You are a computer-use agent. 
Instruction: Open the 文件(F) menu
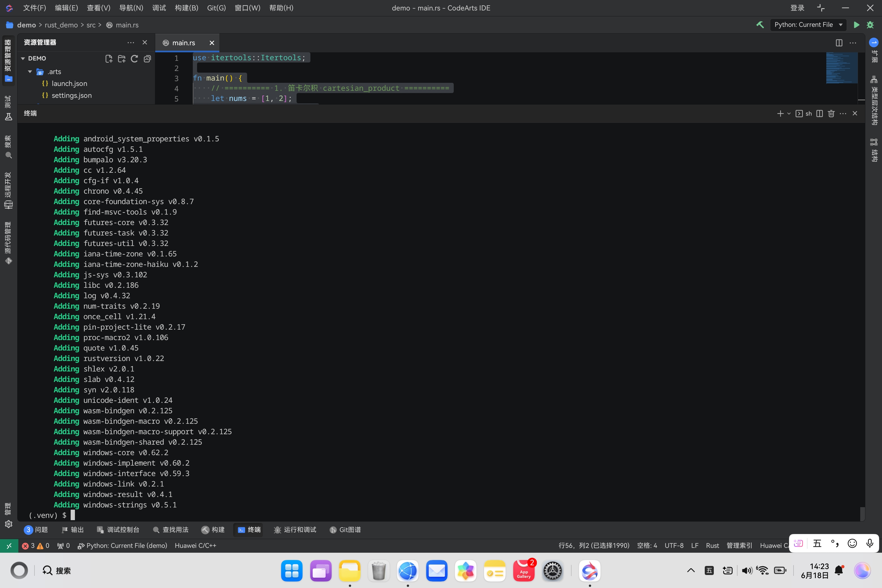34,8
